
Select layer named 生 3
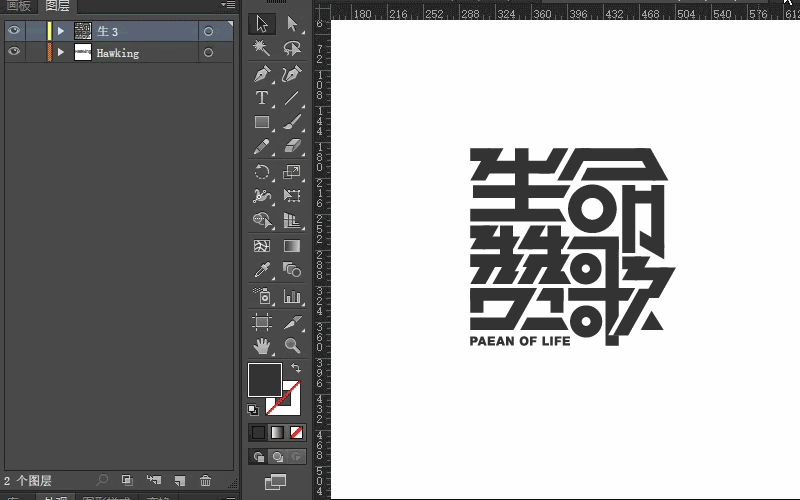107,32
